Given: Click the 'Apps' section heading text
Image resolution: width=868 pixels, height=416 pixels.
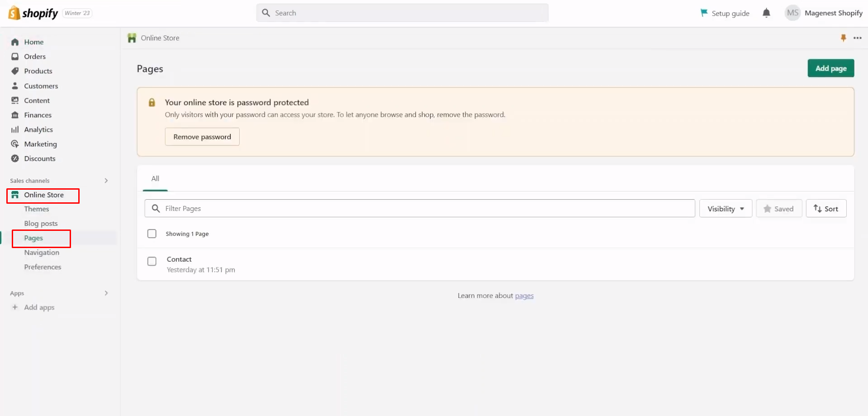Looking at the screenshot, I should 17,293.
